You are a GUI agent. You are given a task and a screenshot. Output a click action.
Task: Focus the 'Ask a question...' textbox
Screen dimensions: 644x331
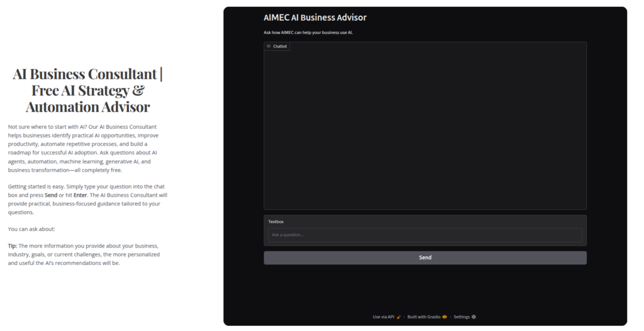(x=425, y=235)
